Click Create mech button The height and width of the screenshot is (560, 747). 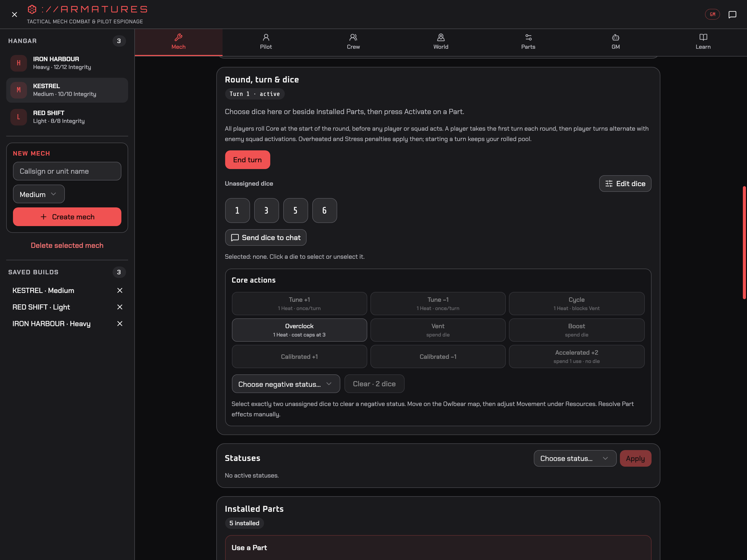pyautogui.click(x=67, y=217)
